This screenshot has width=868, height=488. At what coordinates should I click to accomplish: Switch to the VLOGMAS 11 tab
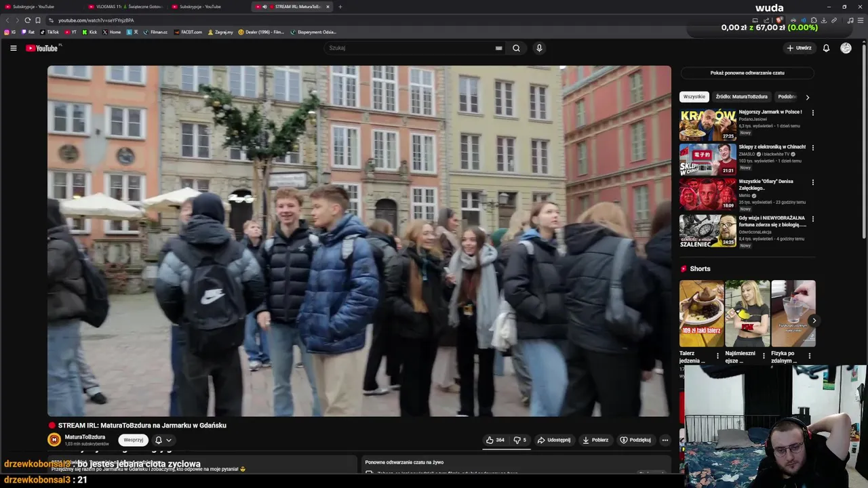[x=125, y=7]
